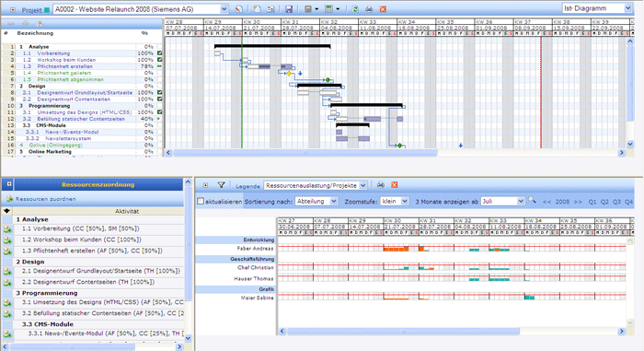The image size is (644, 351).
Task: Click the yellow diamond milestone in Gantt
Action: point(289,74)
